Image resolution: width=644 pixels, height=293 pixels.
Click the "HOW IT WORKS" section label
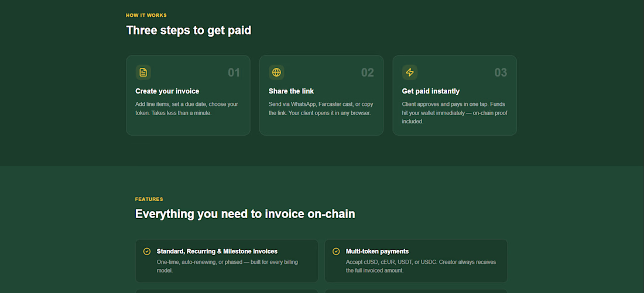coord(146,15)
